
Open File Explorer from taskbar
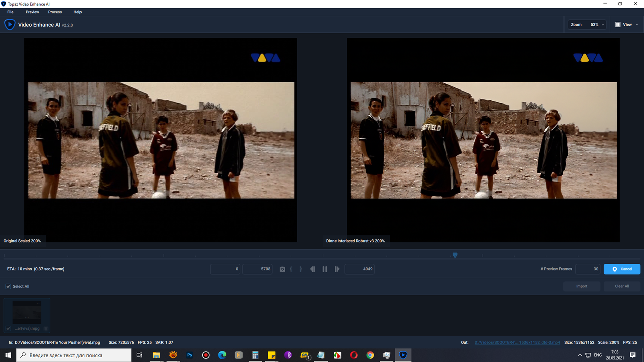click(x=156, y=355)
